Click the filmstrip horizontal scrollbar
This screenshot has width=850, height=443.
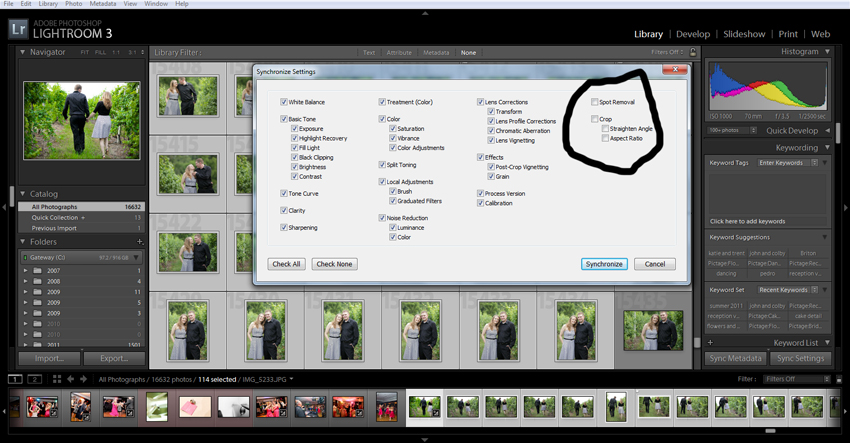770,431
